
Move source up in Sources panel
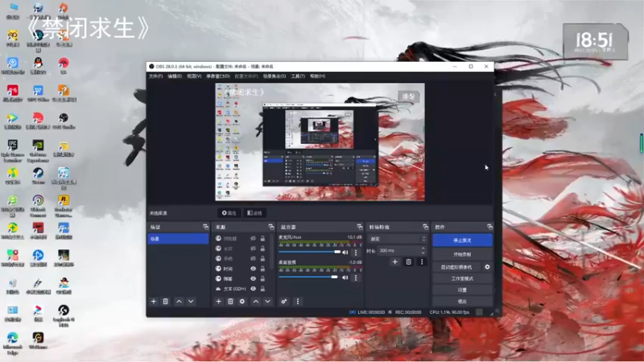point(256,301)
